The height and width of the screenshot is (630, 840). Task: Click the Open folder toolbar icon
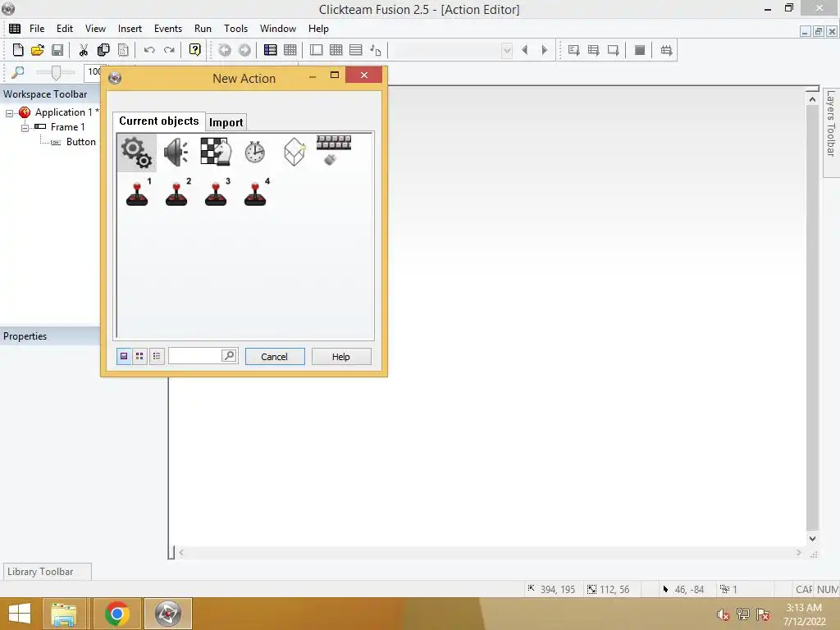pyautogui.click(x=38, y=50)
